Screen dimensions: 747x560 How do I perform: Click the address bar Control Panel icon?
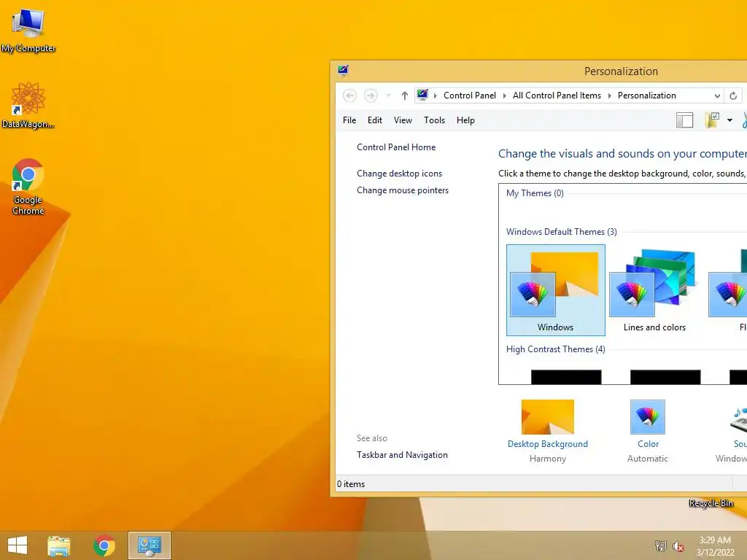(422, 95)
